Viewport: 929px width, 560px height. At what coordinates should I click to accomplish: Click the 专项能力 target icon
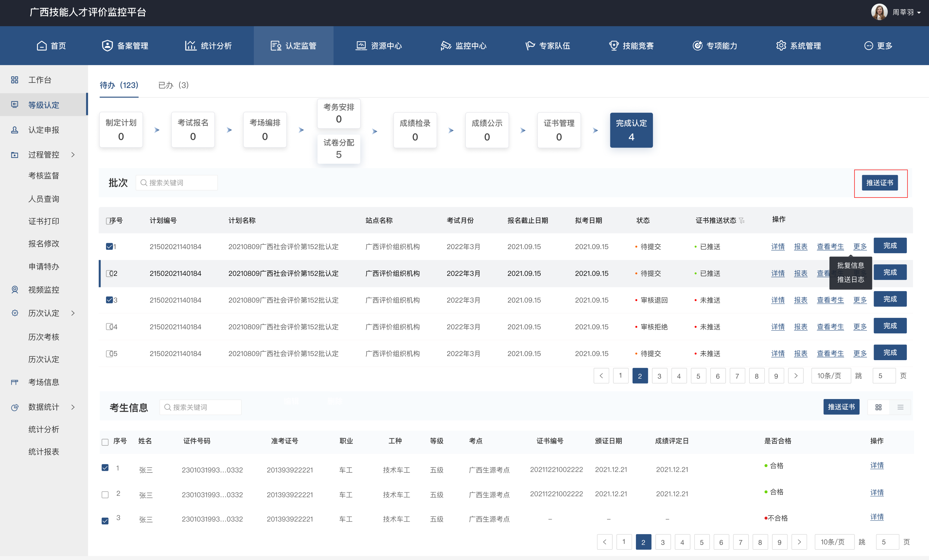[698, 46]
